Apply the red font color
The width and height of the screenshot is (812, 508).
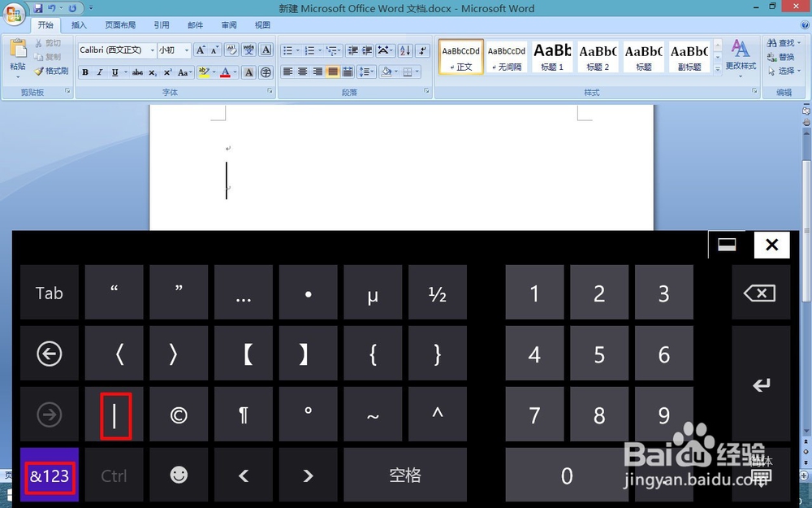225,72
